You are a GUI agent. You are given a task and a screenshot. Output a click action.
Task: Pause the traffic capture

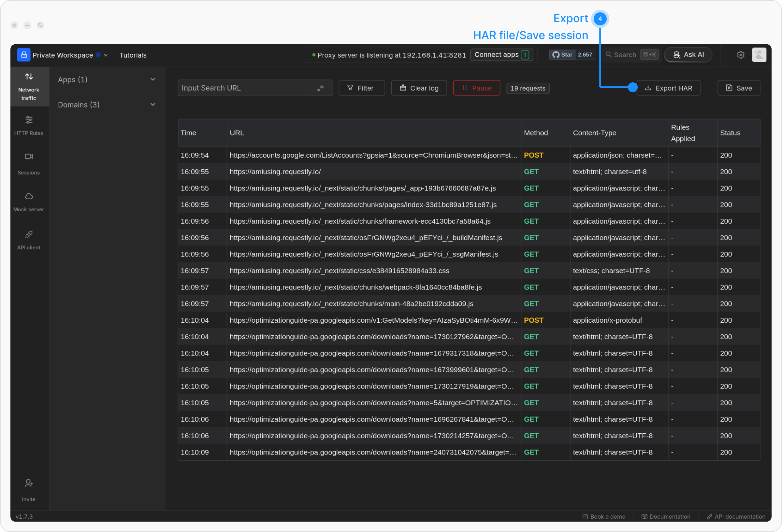click(476, 88)
